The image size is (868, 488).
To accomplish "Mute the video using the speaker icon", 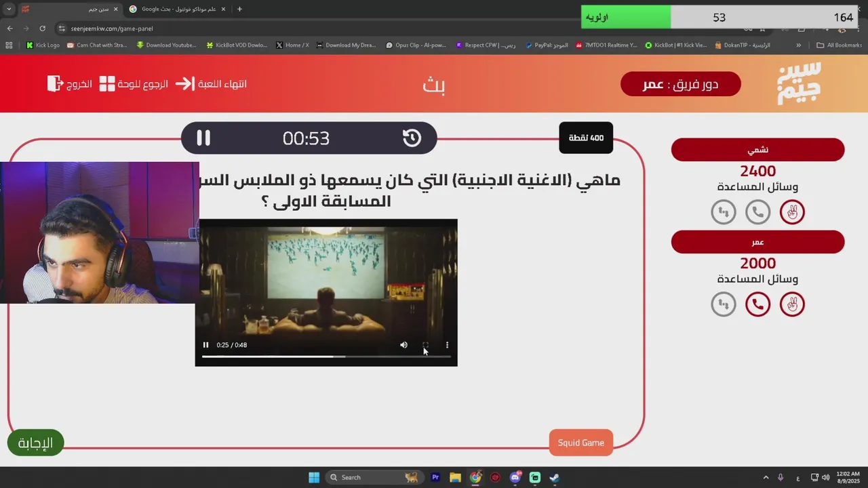I will [x=403, y=345].
